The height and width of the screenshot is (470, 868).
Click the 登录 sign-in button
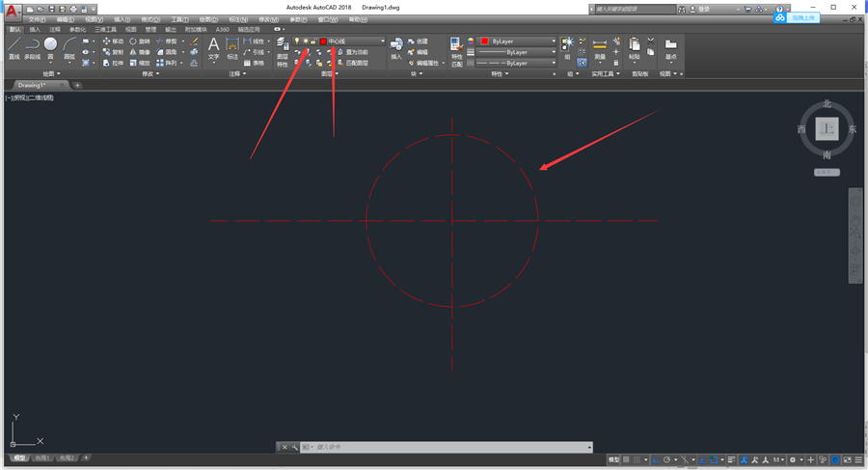point(699,10)
